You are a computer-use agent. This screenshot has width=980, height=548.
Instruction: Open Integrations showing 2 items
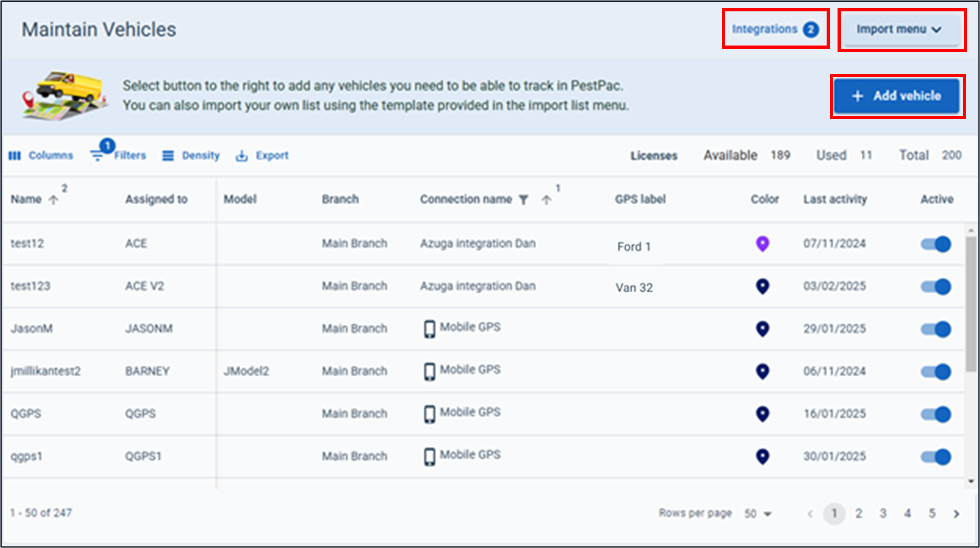click(774, 29)
